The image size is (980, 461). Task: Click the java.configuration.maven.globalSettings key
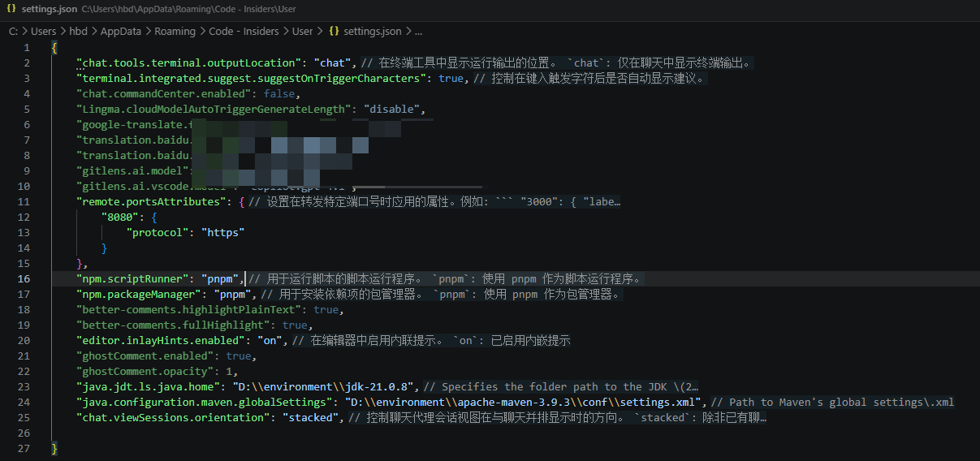[205, 402]
